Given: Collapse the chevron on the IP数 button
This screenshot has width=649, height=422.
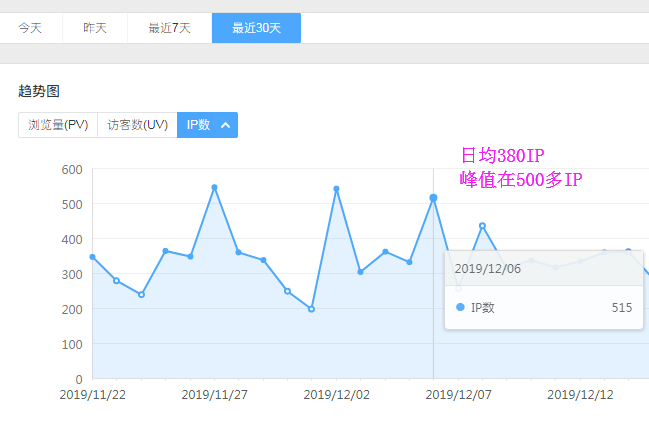Looking at the screenshot, I should tap(226, 125).
